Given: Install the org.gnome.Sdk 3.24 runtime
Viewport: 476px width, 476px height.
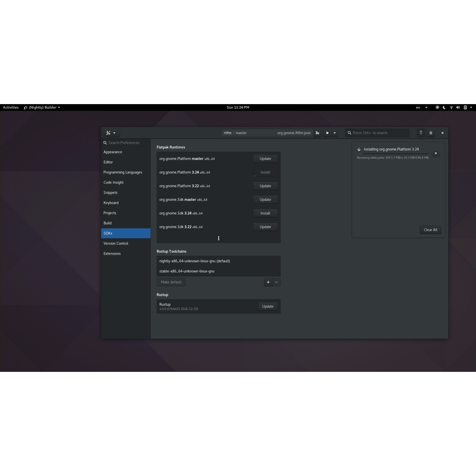Looking at the screenshot, I should point(265,213).
